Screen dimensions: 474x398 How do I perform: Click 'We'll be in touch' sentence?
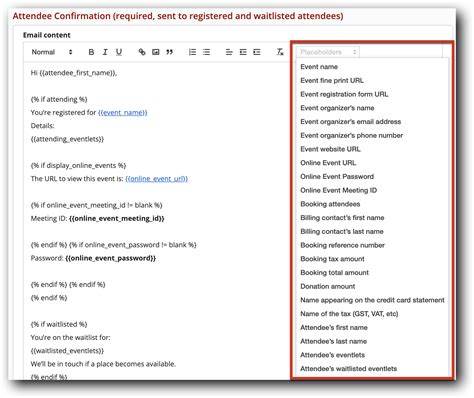(103, 364)
